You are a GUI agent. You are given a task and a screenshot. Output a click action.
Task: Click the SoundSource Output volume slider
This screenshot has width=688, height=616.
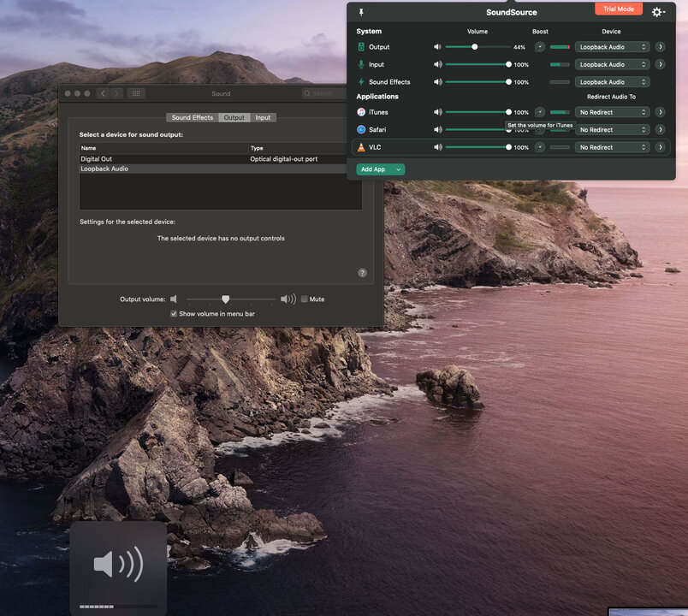[477, 47]
